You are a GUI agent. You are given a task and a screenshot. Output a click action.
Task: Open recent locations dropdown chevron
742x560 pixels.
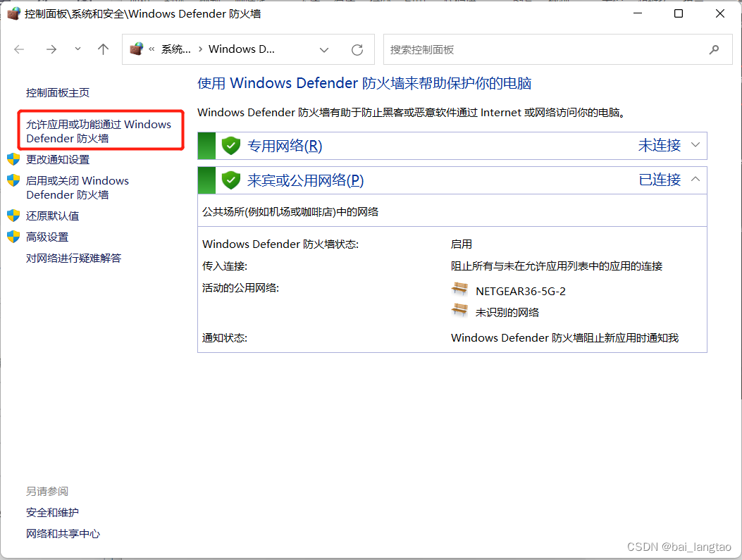(78, 49)
